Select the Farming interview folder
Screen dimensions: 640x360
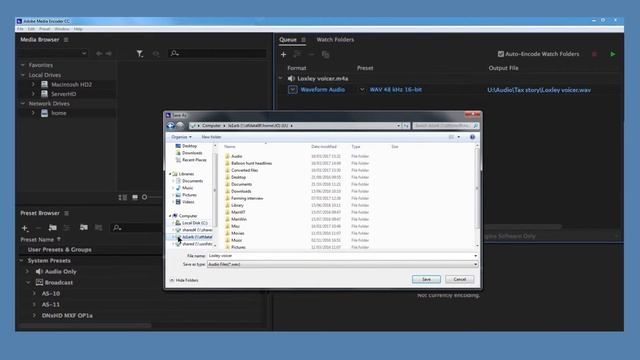pos(247,198)
